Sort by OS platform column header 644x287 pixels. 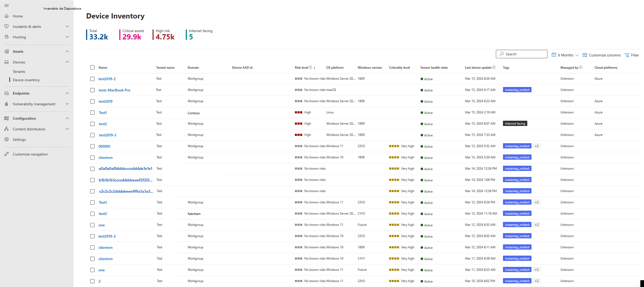point(335,68)
